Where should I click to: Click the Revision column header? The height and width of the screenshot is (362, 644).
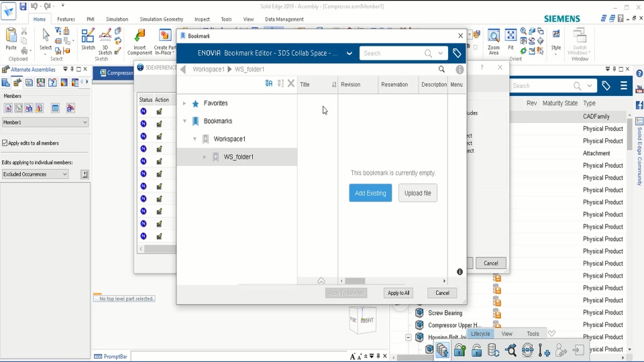click(x=350, y=84)
